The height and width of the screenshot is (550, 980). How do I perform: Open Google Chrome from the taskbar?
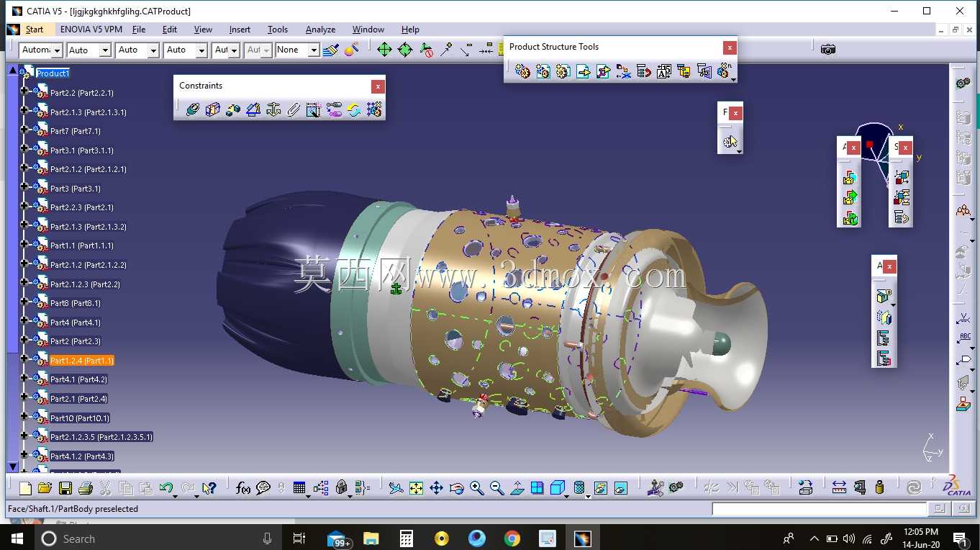click(x=512, y=538)
